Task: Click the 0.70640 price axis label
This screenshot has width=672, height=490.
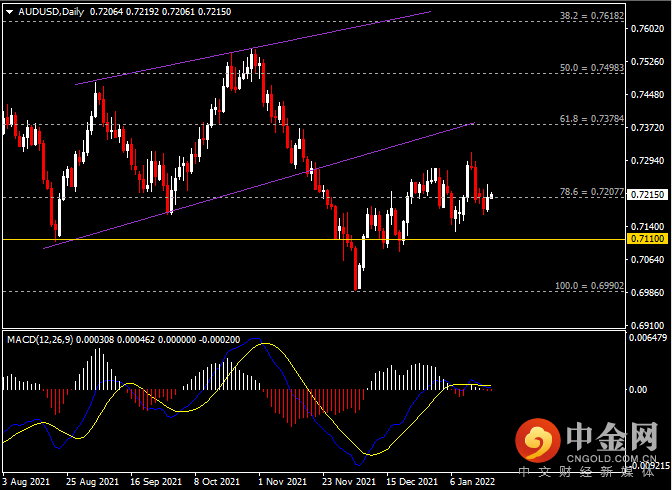Action: [647, 259]
